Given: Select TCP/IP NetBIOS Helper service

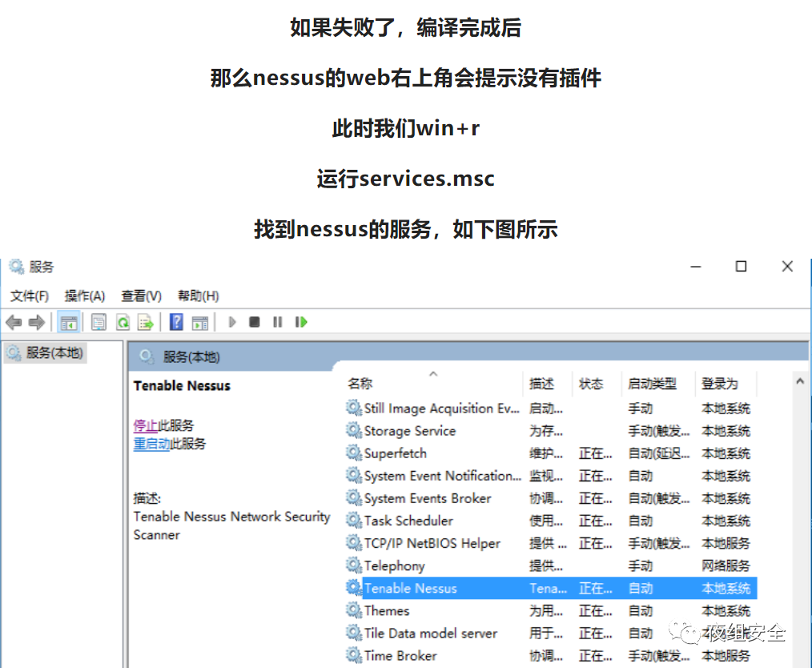Looking at the screenshot, I should coord(550,543).
